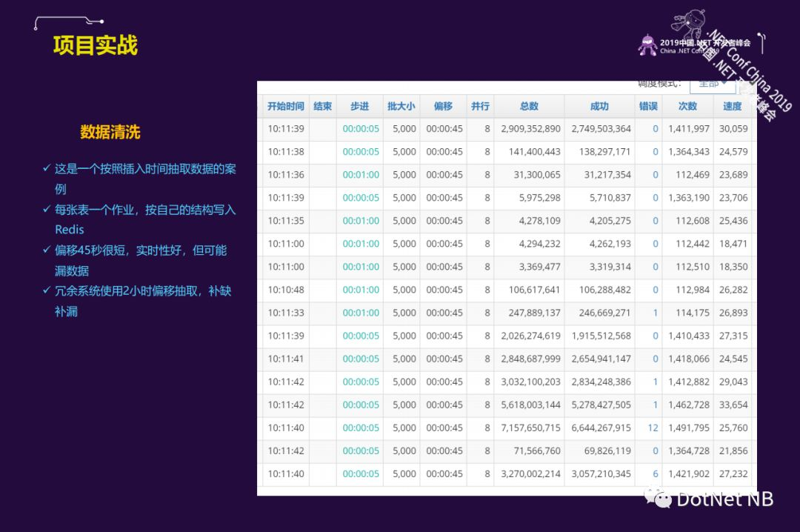Select the success value 31,217,354
Screen dimensions: 800x532
pos(607,175)
